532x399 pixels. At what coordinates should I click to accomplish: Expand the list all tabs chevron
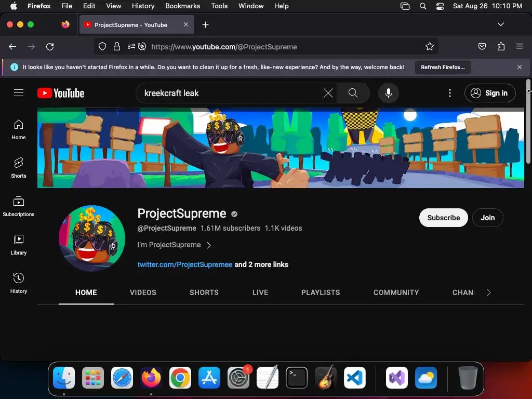click(501, 24)
